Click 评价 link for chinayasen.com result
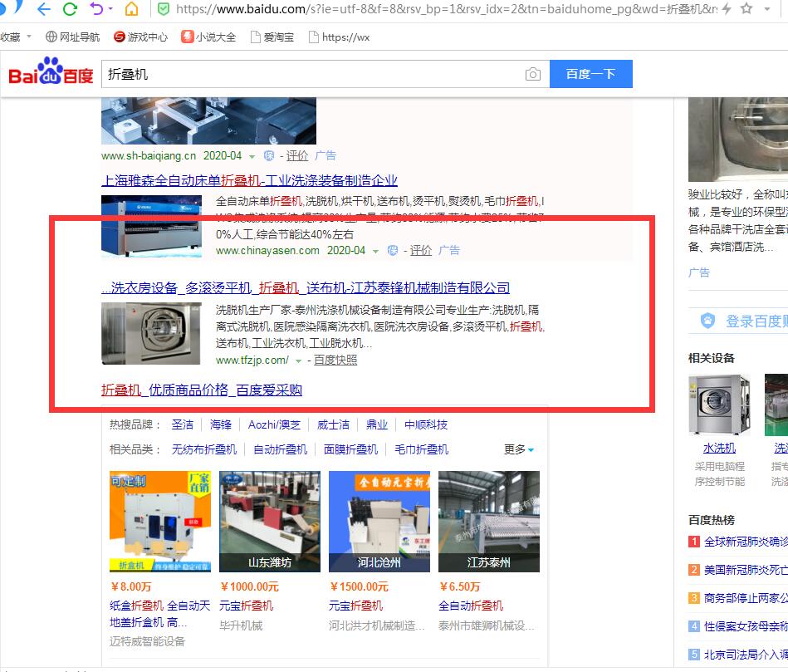 421,250
